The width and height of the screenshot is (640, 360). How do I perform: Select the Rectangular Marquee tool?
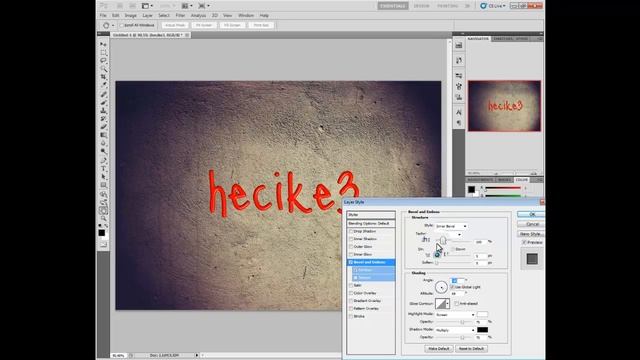point(103,52)
